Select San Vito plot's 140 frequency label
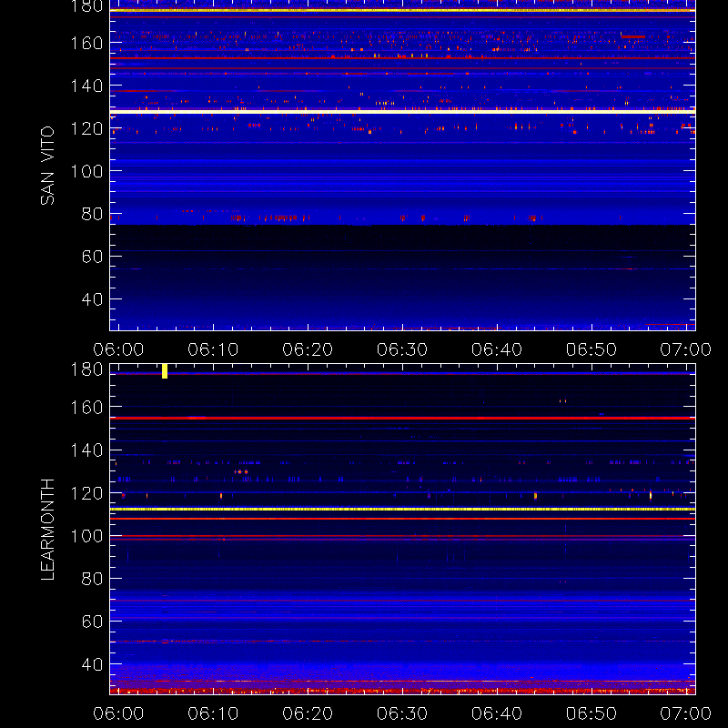Screen dimensions: 728x728 click(86, 86)
